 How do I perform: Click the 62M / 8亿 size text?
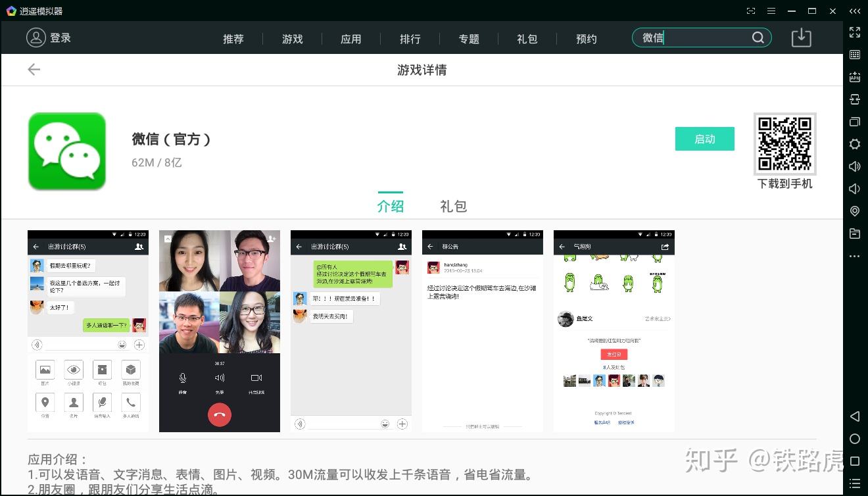[x=157, y=162]
